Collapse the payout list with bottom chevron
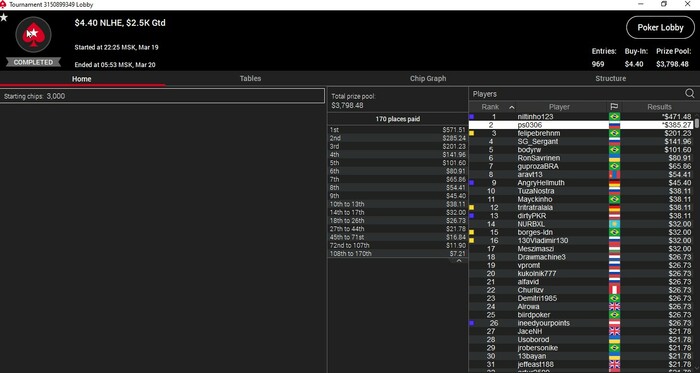700x373 pixels. 458,261
